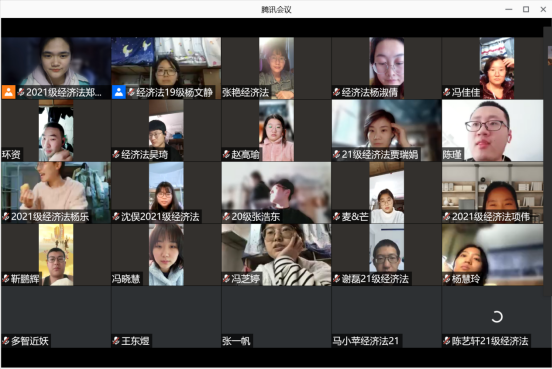This screenshot has width=552, height=369.
Task: Select video tile of 2021级经济法杨乐
Action: pos(56,193)
